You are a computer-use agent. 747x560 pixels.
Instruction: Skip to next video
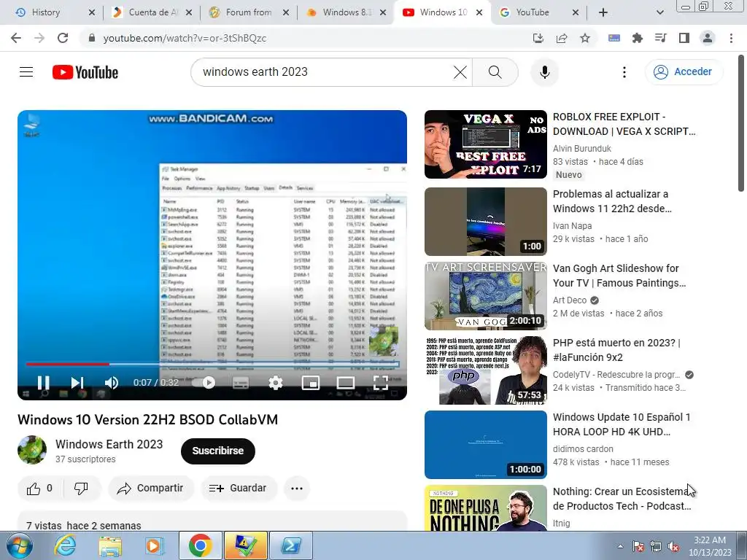click(77, 382)
